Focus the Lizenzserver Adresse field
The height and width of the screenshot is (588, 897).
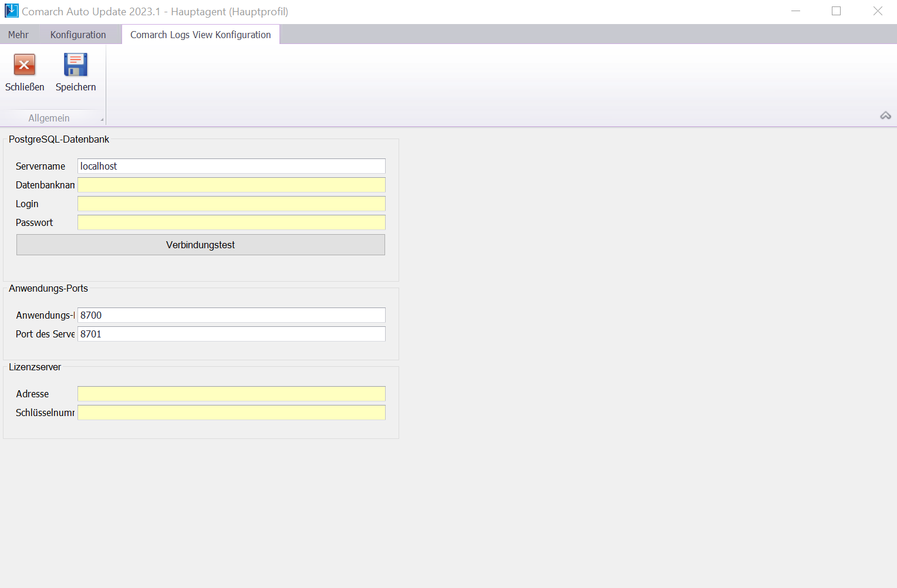(x=231, y=394)
